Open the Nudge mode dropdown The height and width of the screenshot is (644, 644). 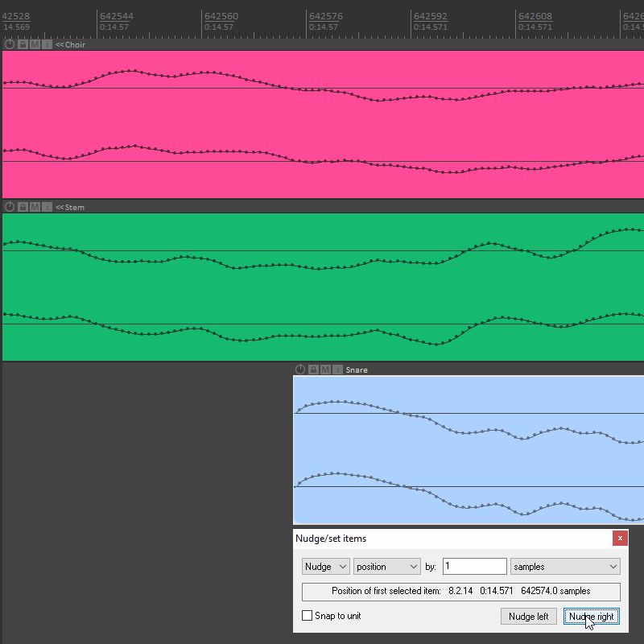click(x=326, y=567)
